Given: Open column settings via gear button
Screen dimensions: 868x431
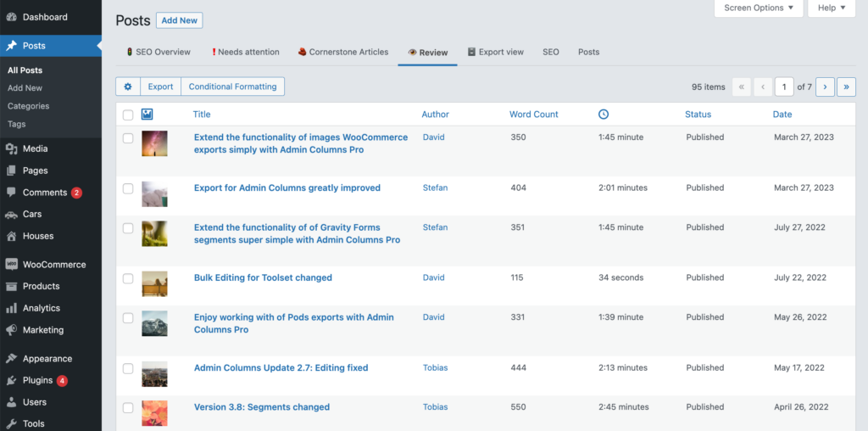Looking at the screenshot, I should 128,87.
